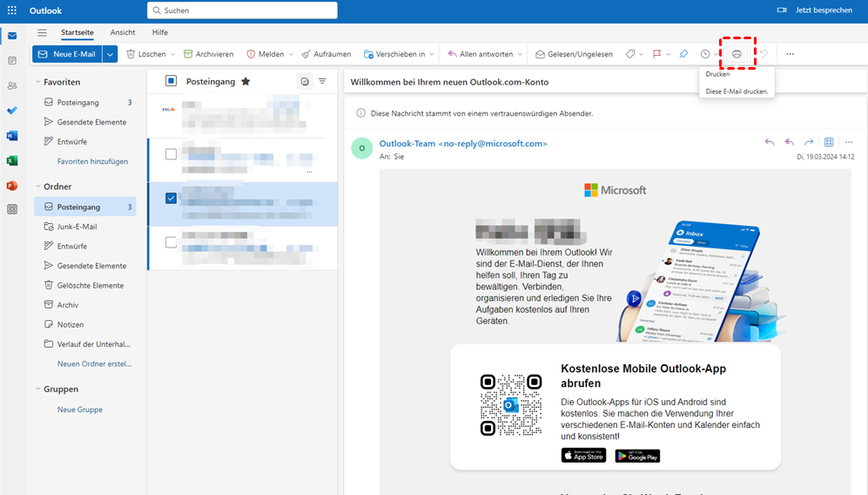Open Calendar in the left rail
Screen dimensions: 868x495
click(12, 60)
